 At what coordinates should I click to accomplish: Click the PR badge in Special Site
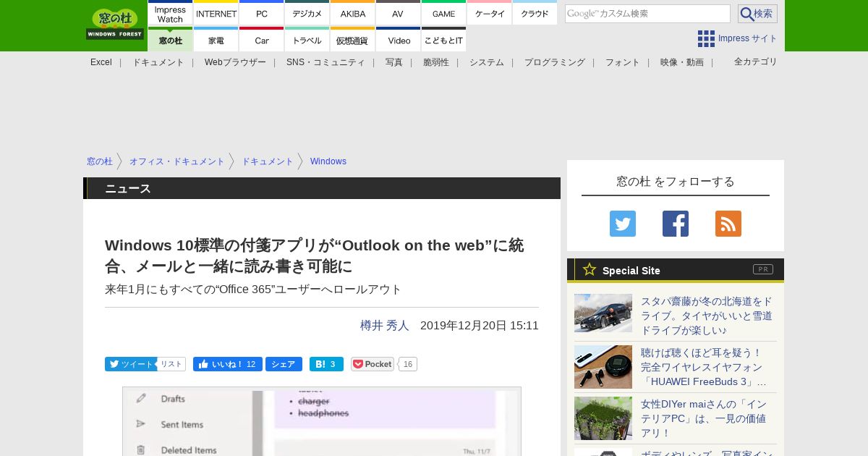tap(763, 269)
